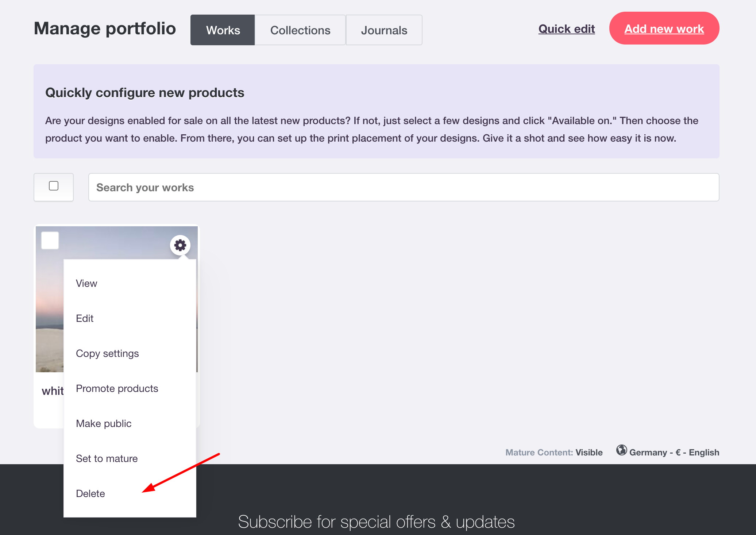Screen dimensions: 756x535
Task: Open the gear settings menu on the artwork
Action: [180, 245]
